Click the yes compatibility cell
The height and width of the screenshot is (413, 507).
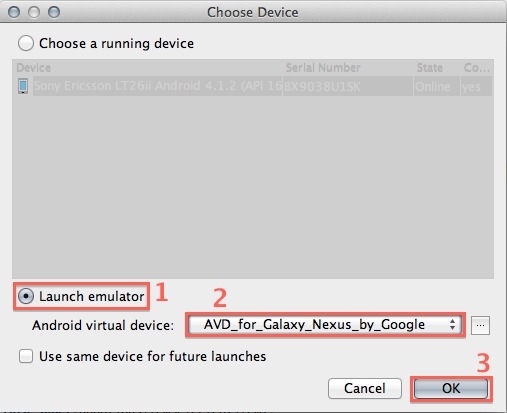click(x=476, y=86)
